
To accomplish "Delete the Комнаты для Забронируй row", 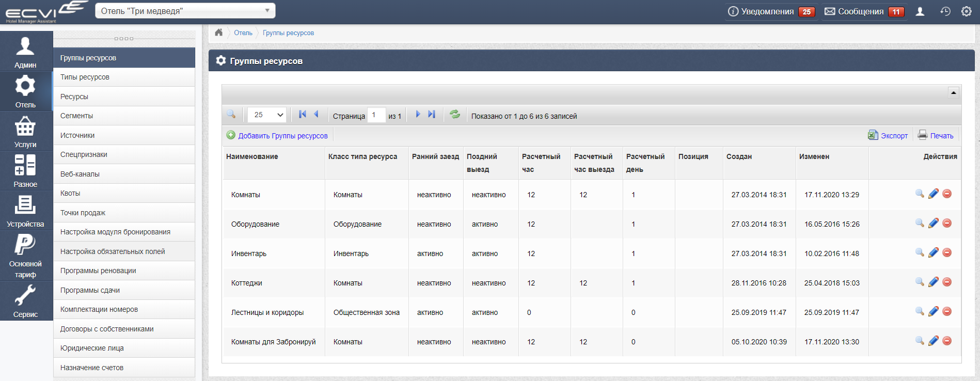I will point(947,341).
